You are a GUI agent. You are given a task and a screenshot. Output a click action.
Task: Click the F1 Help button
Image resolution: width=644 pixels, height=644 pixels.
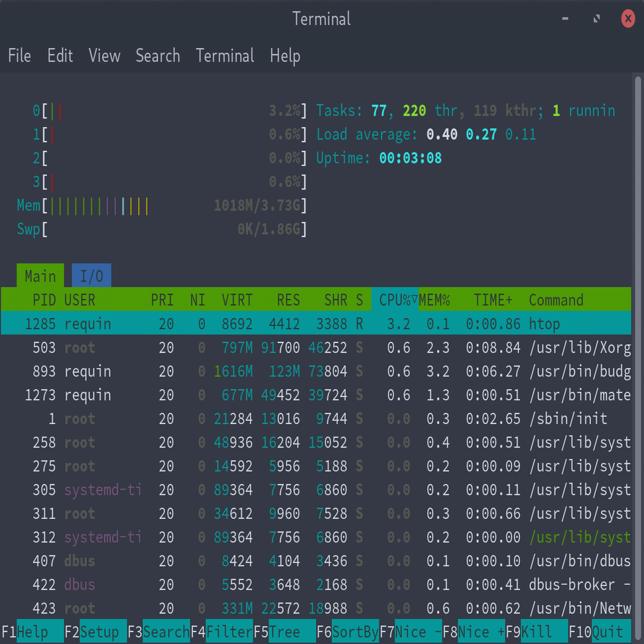point(32,631)
